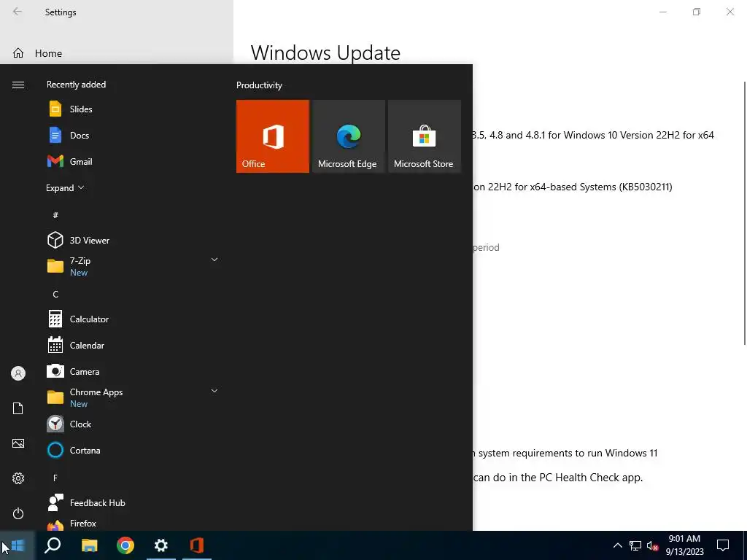Expand the Chrome Apps folder chevron
Viewport: 747px width, 560px height.
pos(214,391)
